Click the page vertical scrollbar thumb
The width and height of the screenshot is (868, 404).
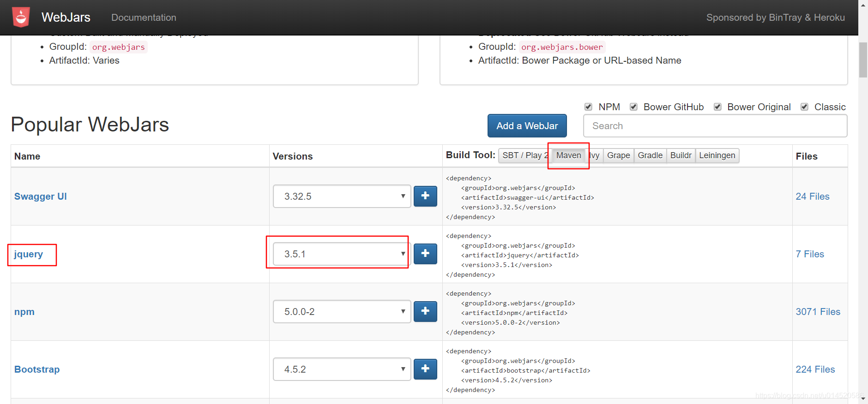pyautogui.click(x=863, y=60)
